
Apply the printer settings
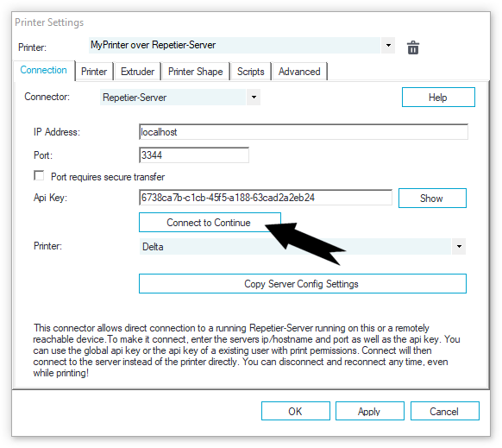tap(370, 411)
